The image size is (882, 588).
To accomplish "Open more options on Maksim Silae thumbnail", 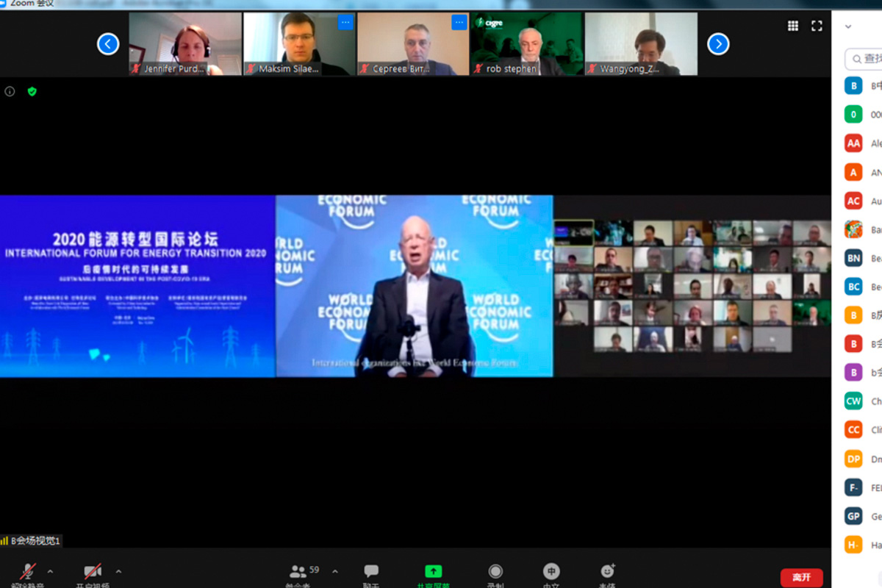I will click(345, 23).
